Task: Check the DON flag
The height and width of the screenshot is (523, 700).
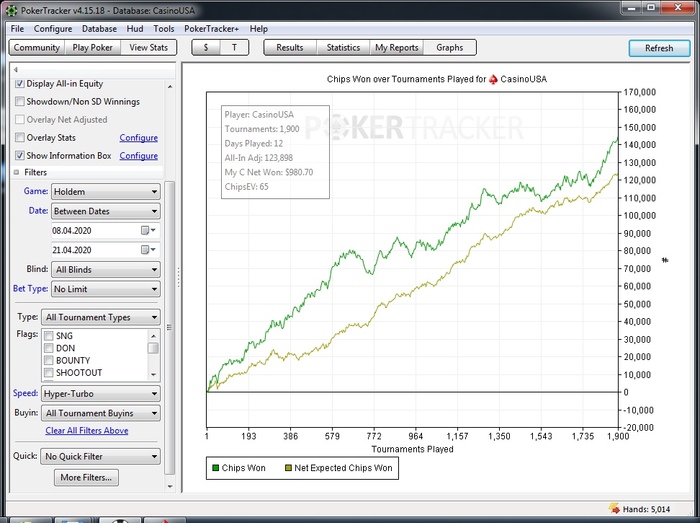Action: [49, 348]
